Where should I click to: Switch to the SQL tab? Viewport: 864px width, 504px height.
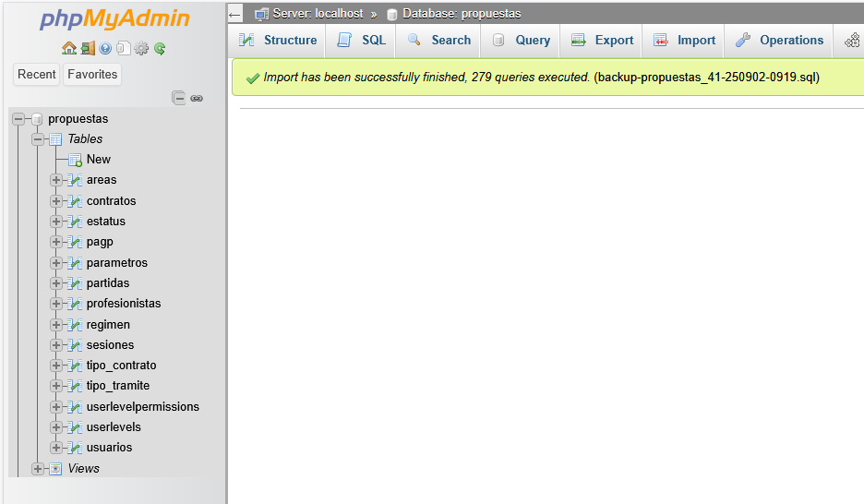pos(362,41)
